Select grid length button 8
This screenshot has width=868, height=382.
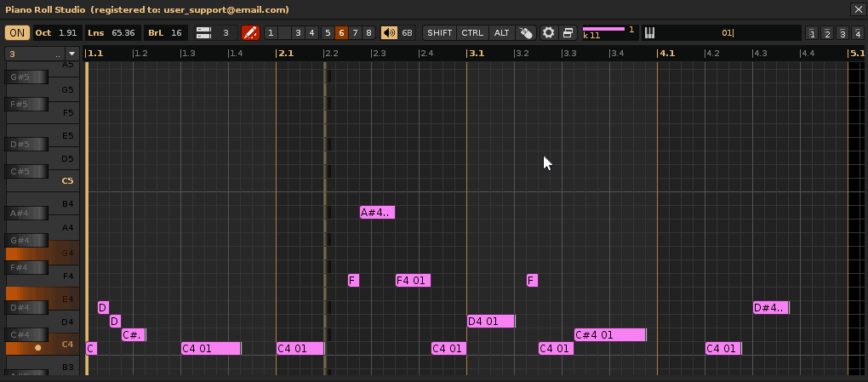(368, 33)
